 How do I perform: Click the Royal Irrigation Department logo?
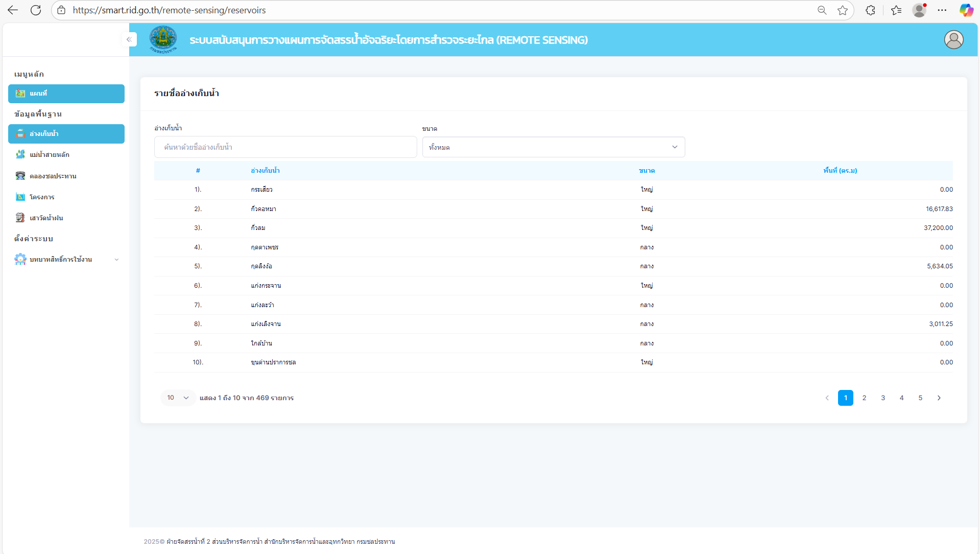[x=163, y=39]
